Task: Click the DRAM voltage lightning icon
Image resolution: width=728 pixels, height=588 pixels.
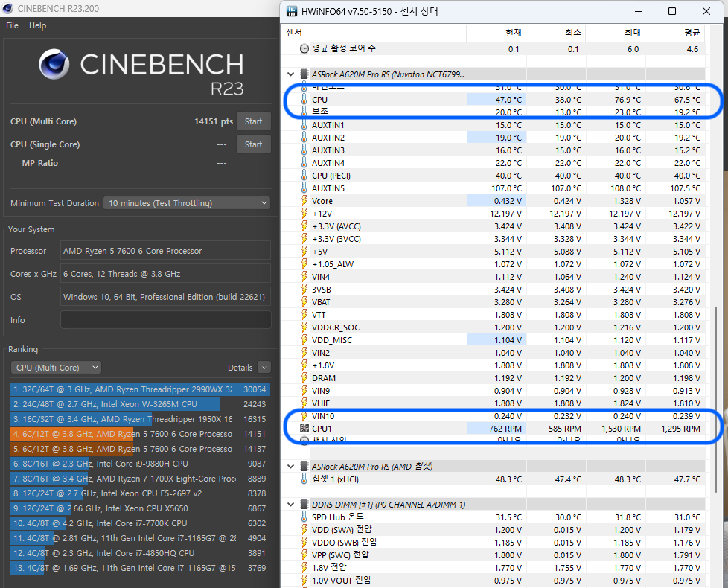Action: click(x=304, y=378)
